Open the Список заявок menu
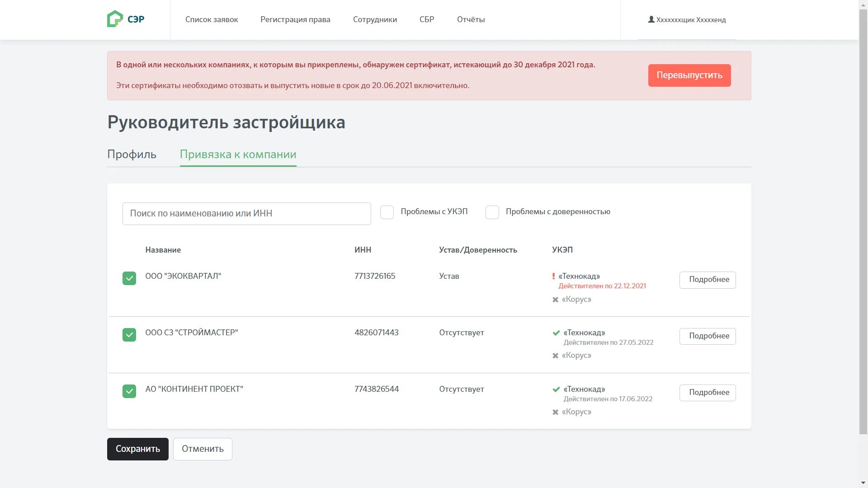 point(212,19)
